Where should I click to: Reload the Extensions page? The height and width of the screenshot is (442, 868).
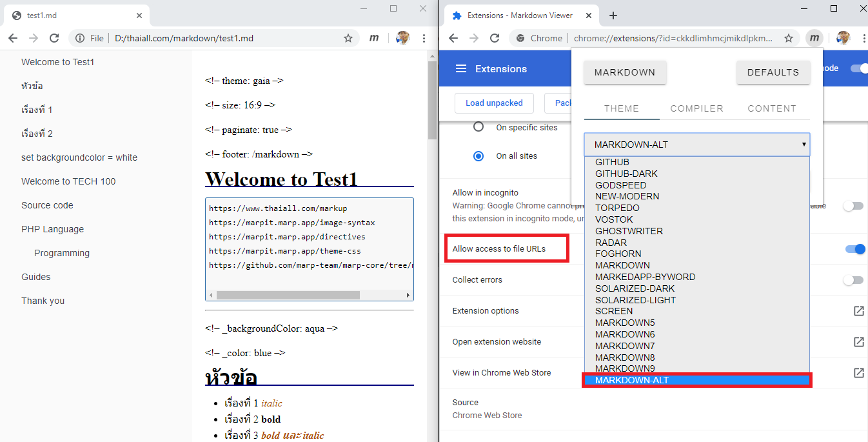495,38
